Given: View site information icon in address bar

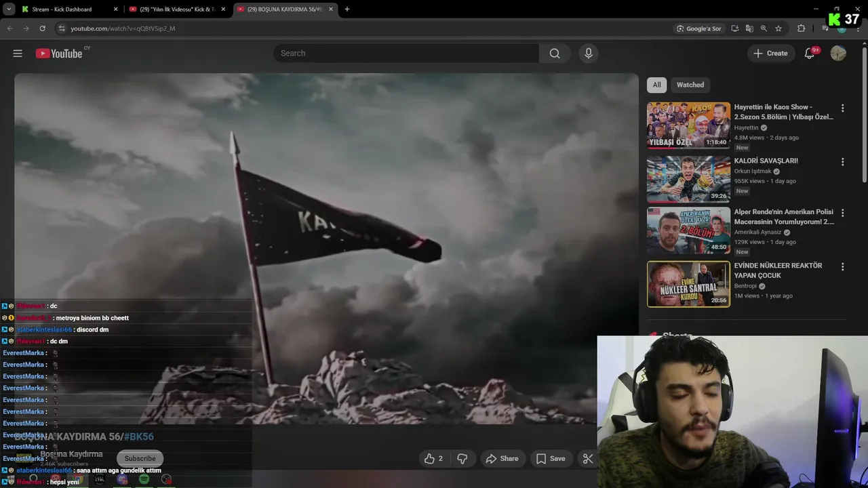Looking at the screenshot, I should coord(62,28).
